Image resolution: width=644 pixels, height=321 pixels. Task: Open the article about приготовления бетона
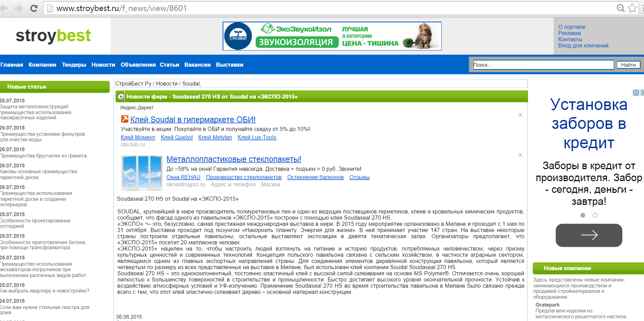(43, 245)
